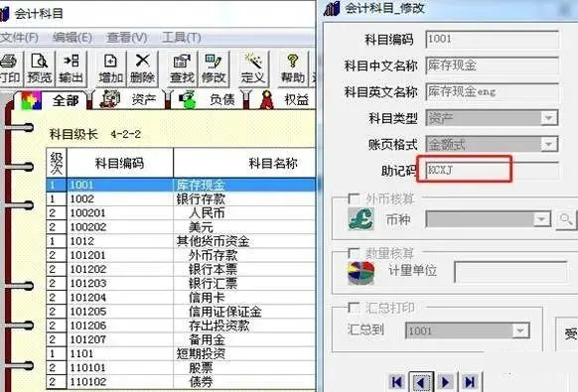Select row 110101 股票

181,367
